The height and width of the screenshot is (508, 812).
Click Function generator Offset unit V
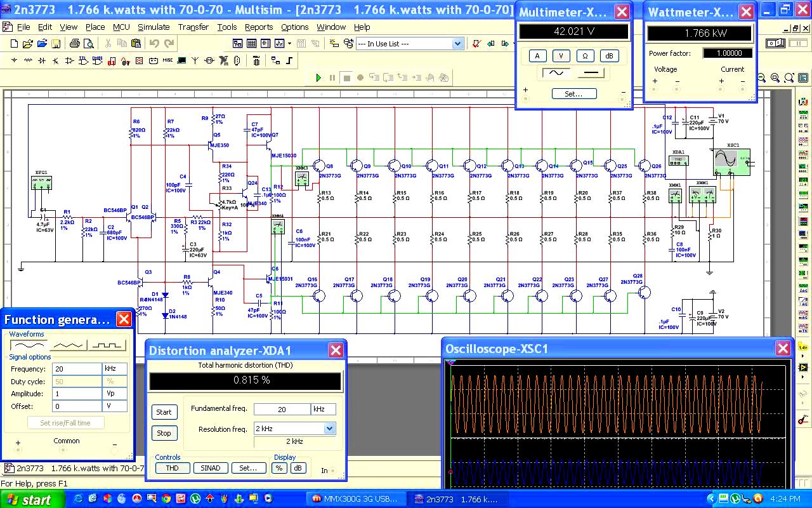(x=114, y=406)
